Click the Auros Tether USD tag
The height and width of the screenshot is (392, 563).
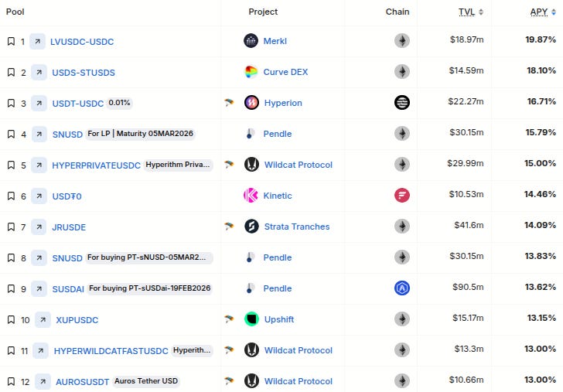146,381
